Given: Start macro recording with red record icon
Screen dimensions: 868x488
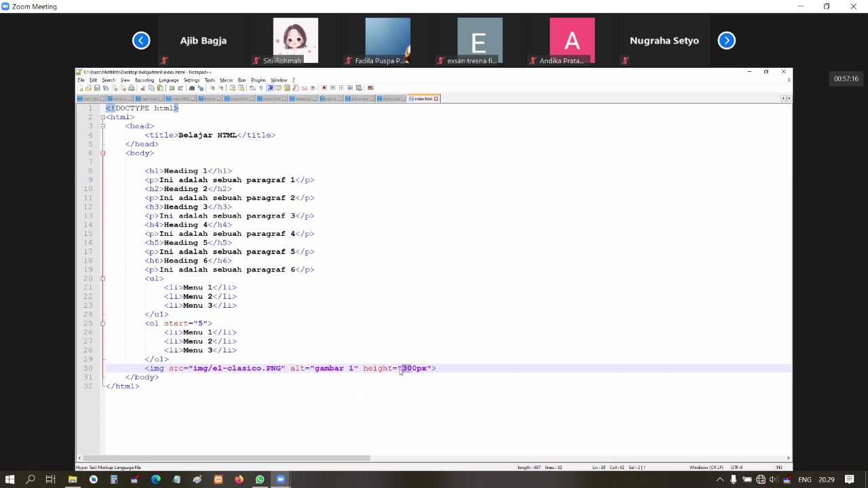Looking at the screenshot, I should pyautogui.click(x=324, y=88).
